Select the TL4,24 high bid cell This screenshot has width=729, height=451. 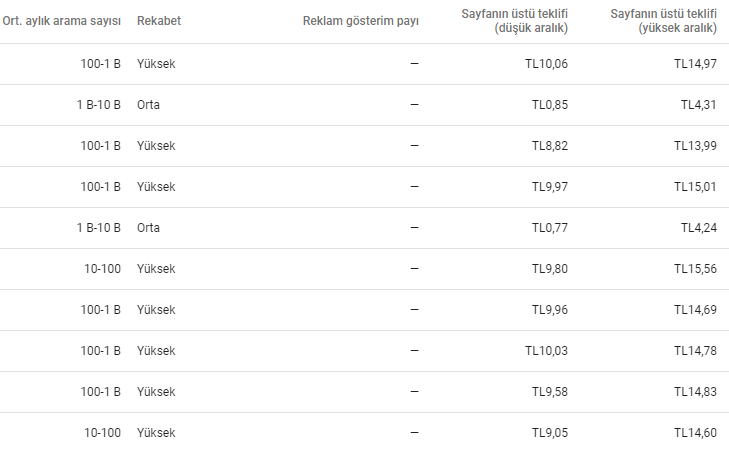(699, 227)
